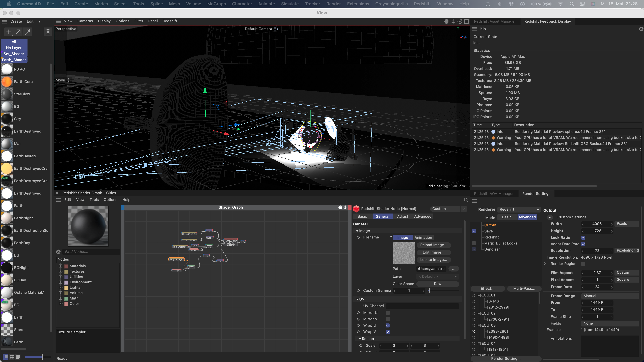Switch to the Redshift AOV Manager tab

click(x=494, y=194)
